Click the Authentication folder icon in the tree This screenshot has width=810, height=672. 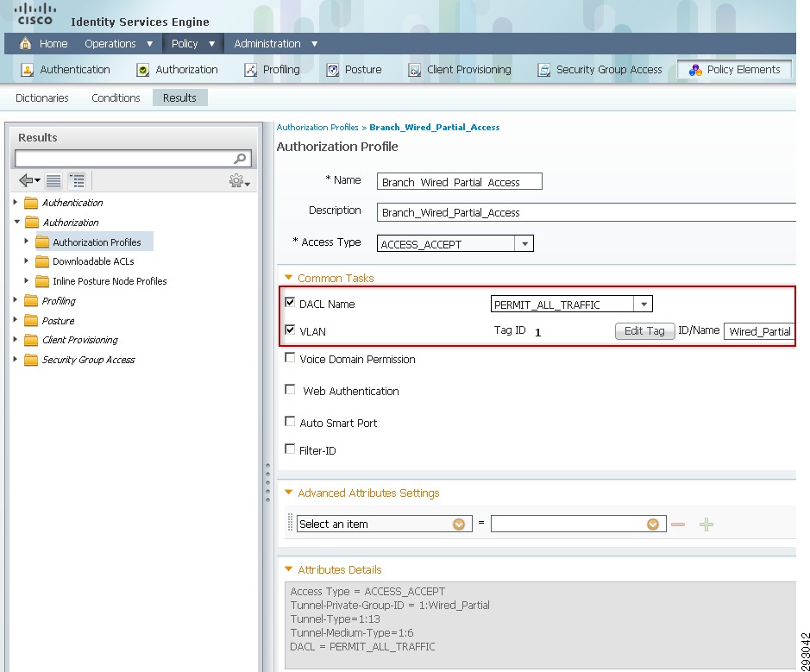pos(31,203)
